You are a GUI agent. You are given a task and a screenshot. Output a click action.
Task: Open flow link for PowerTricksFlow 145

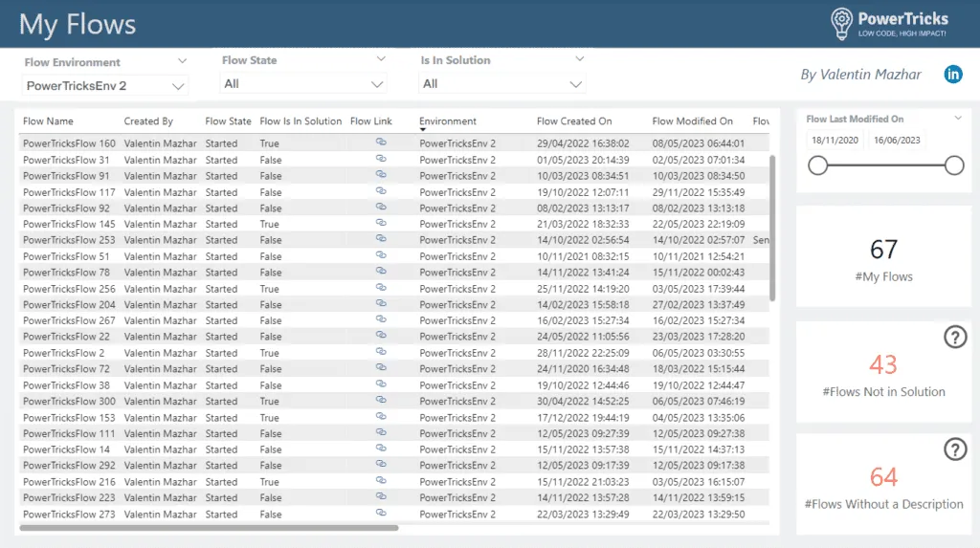[381, 223]
